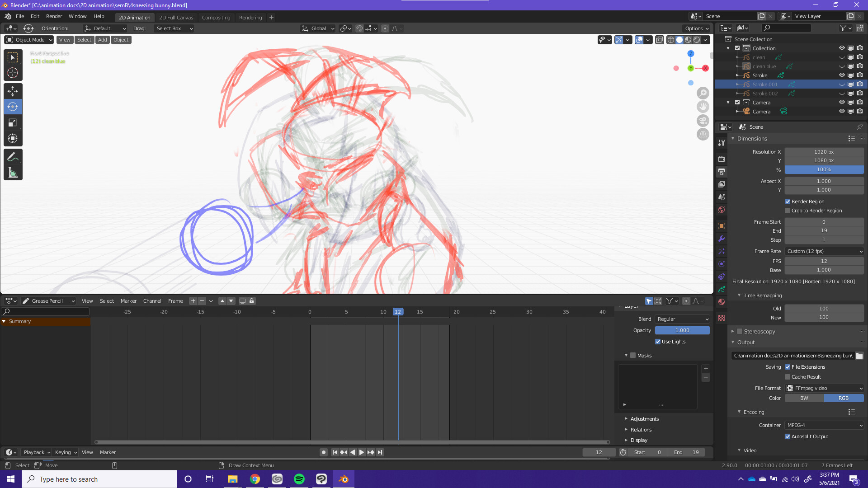Zoom the viewport using the magnifier widget

703,93
